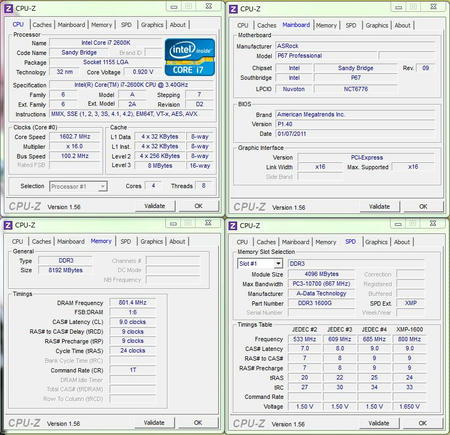This screenshot has height=435, width=450.
Task: Open Graphics tab in Mainboard window
Action: 377,25
